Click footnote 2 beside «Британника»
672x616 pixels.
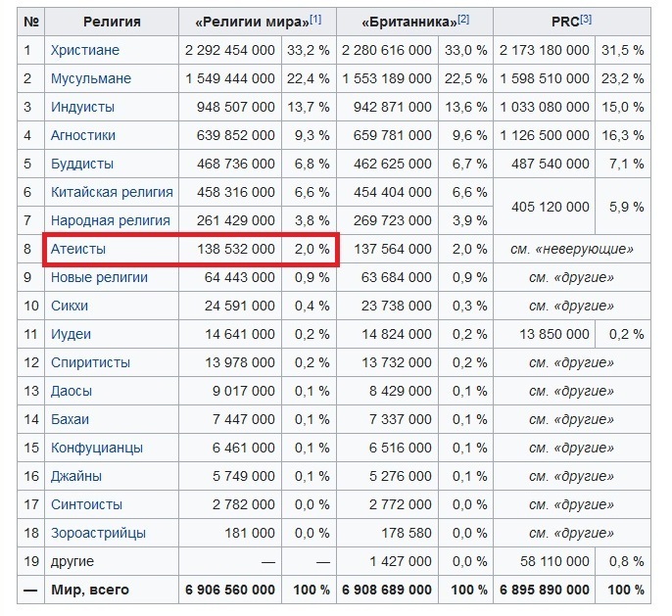pos(463,19)
